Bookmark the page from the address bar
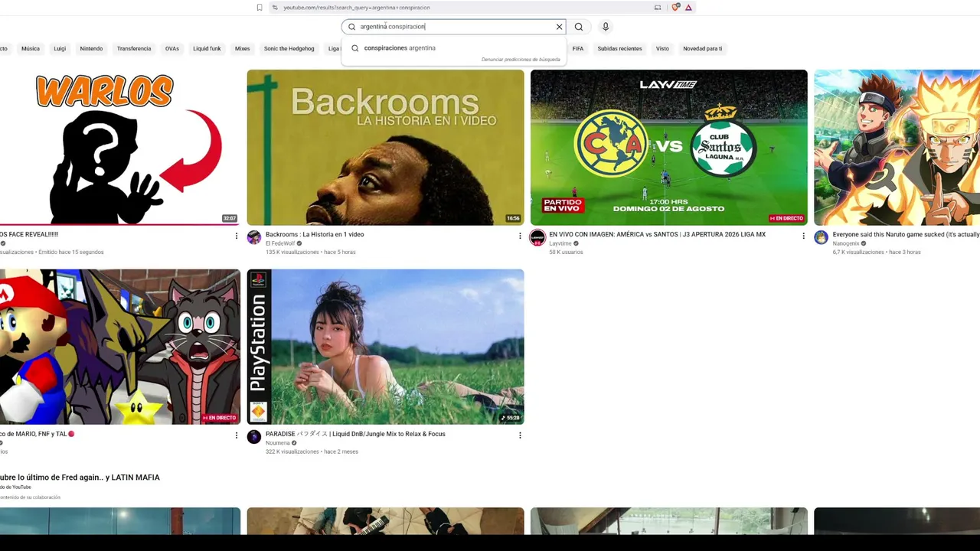 (260, 8)
